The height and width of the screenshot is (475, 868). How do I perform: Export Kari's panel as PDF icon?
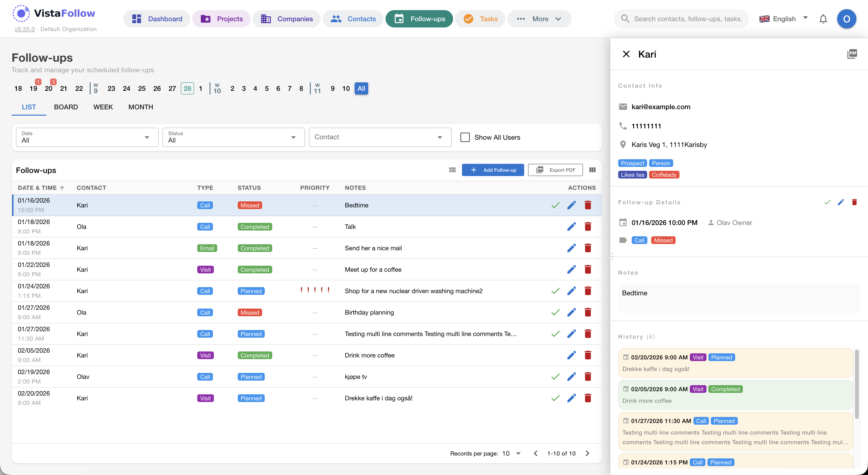(852, 54)
